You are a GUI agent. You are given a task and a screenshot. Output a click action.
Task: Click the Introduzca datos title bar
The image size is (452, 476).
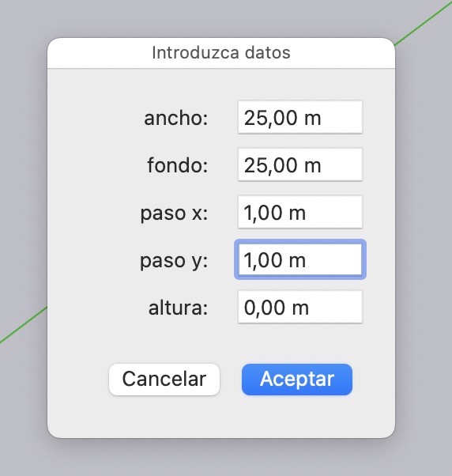pyautogui.click(x=221, y=53)
